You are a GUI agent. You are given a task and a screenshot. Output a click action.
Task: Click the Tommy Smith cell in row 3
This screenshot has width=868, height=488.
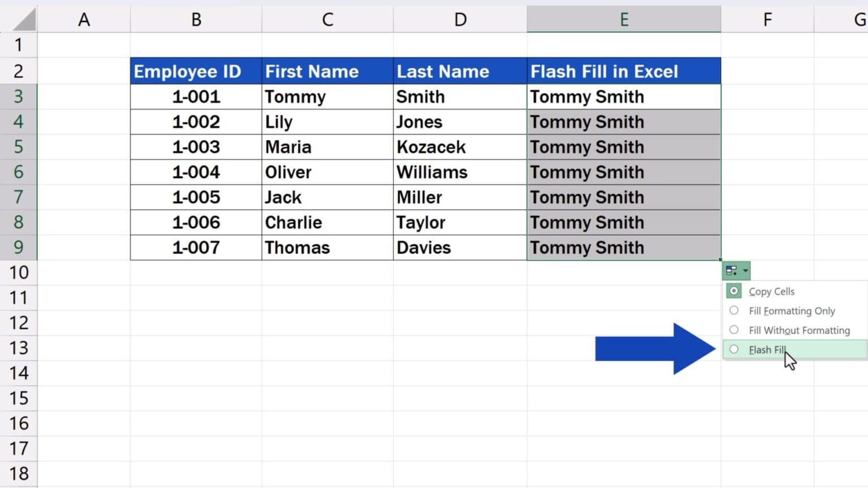(623, 97)
